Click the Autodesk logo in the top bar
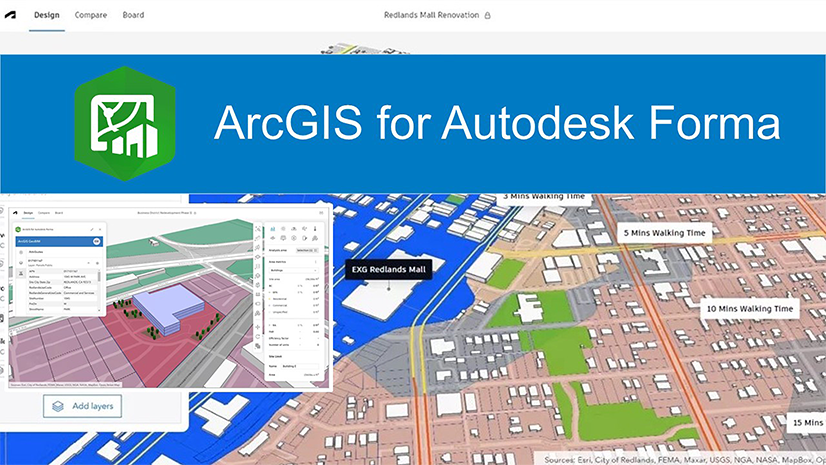This screenshot has height=465, width=826. [x=10, y=15]
